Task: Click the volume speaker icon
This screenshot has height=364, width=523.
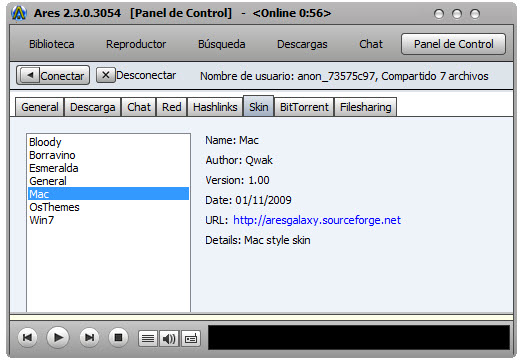Action: 169,339
